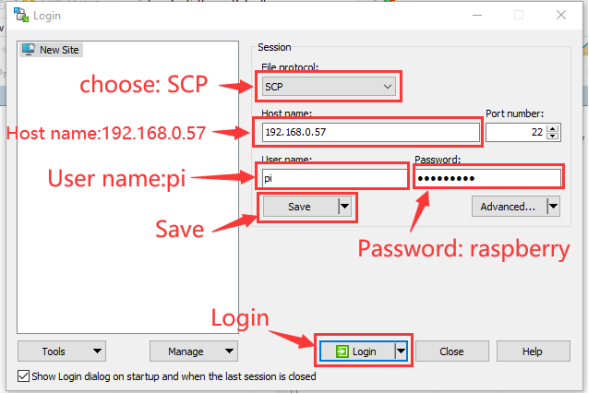Click the Advanced... button

pos(509,207)
